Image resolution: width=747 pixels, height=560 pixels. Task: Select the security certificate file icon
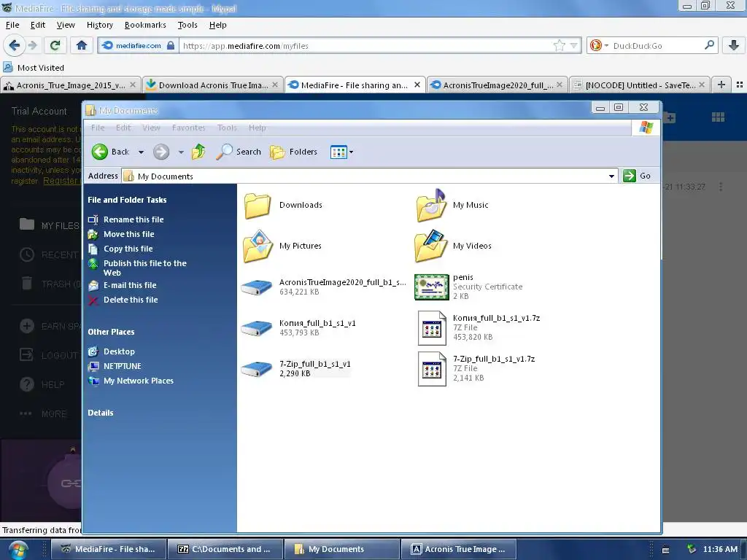click(432, 287)
